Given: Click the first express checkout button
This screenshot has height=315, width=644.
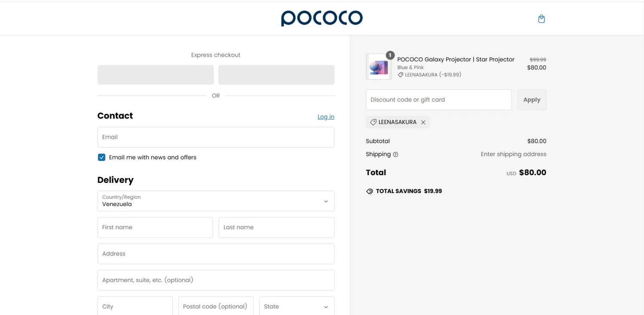Looking at the screenshot, I should pyautogui.click(x=155, y=75).
